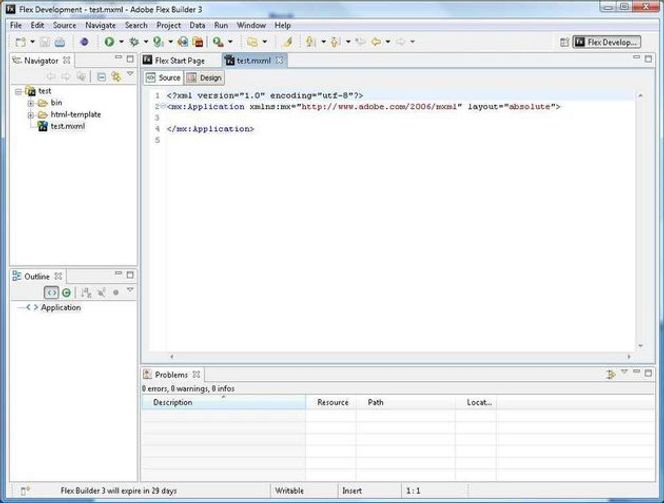Open the Window menu

coord(251,25)
